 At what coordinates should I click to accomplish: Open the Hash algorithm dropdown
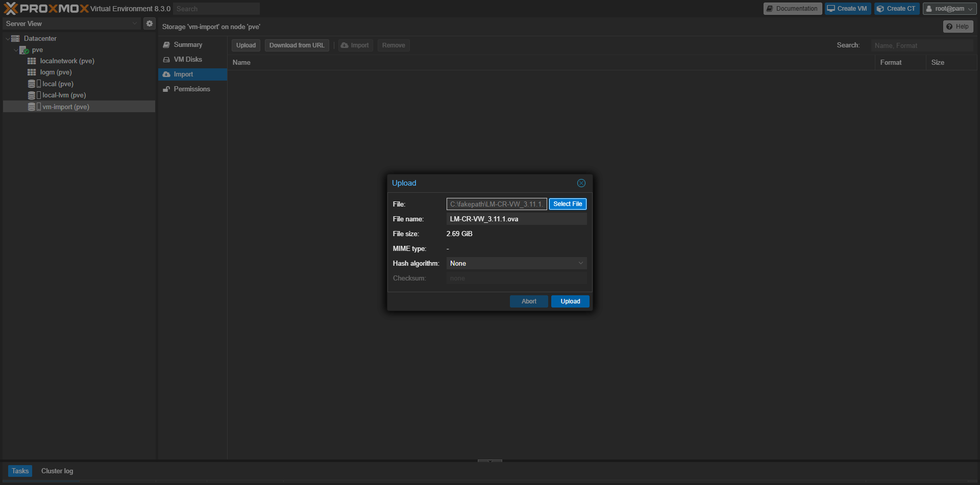click(x=516, y=264)
